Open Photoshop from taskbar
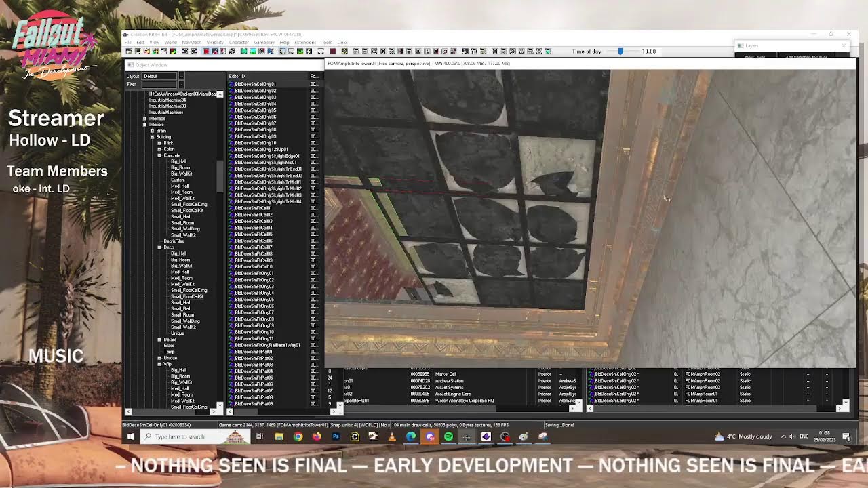868x488 pixels. 336,436
